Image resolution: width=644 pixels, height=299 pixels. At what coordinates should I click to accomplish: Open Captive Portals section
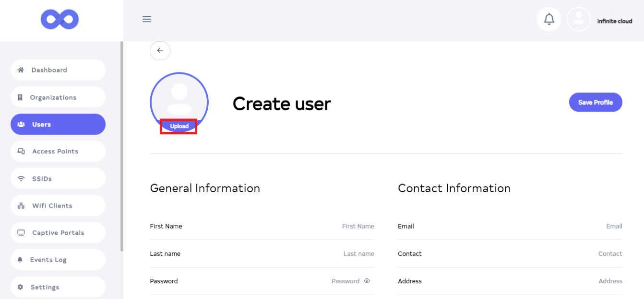pyautogui.click(x=58, y=233)
